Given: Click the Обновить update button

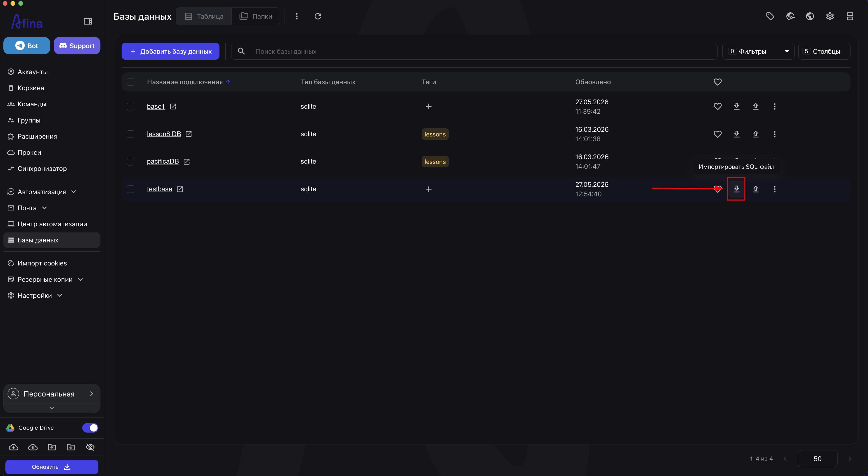Looking at the screenshot, I should (x=52, y=467).
